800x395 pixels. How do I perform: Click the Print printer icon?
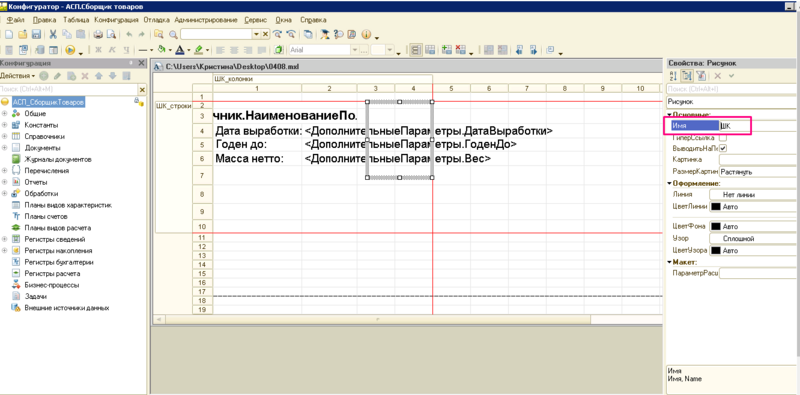(98, 35)
